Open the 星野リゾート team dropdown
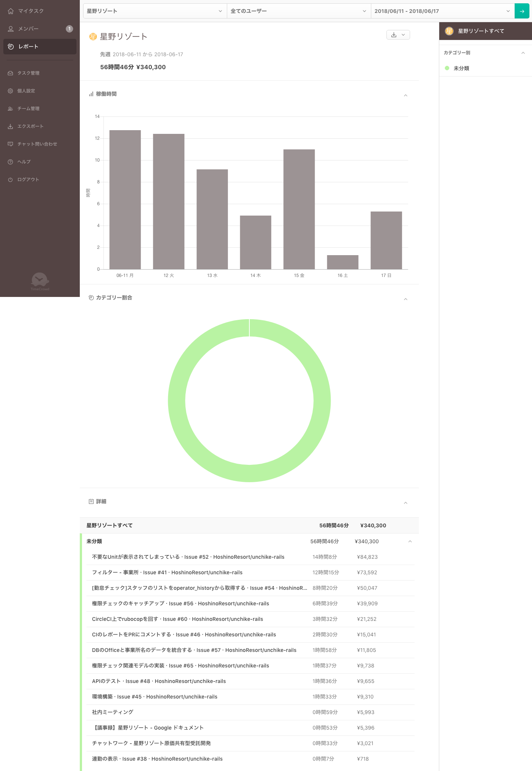The height and width of the screenshot is (771, 532). click(155, 11)
